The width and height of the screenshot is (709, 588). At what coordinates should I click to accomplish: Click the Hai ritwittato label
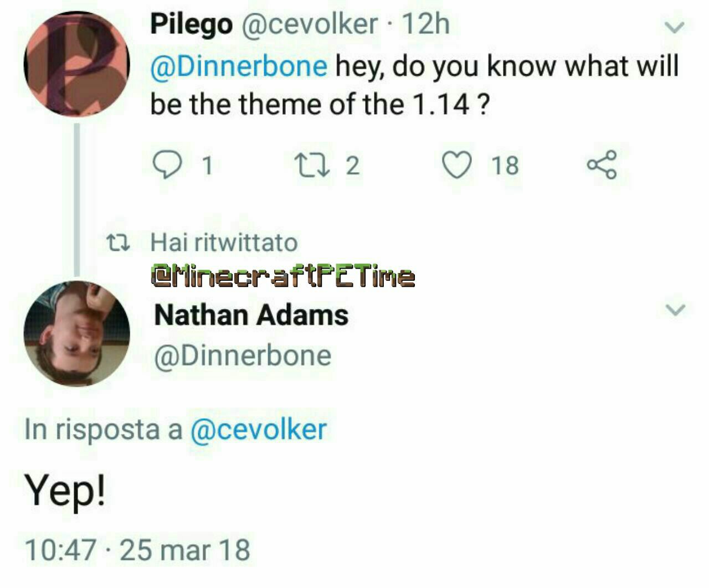224,243
